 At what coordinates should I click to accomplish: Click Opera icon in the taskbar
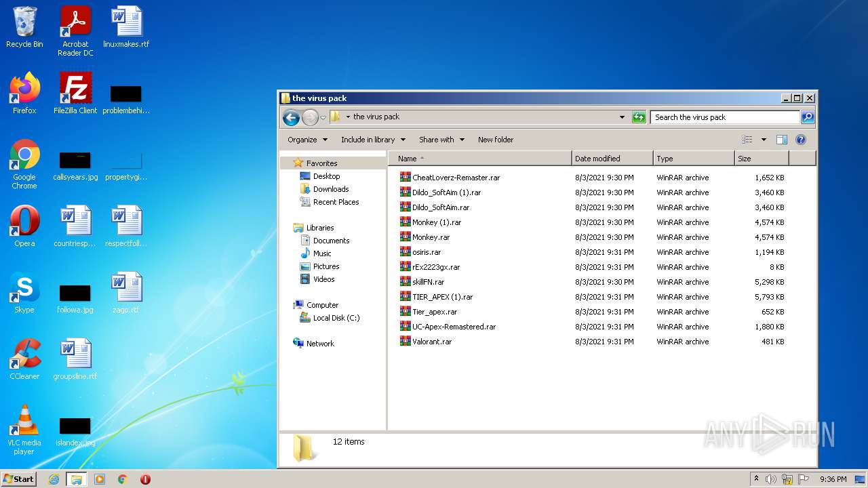(x=145, y=479)
